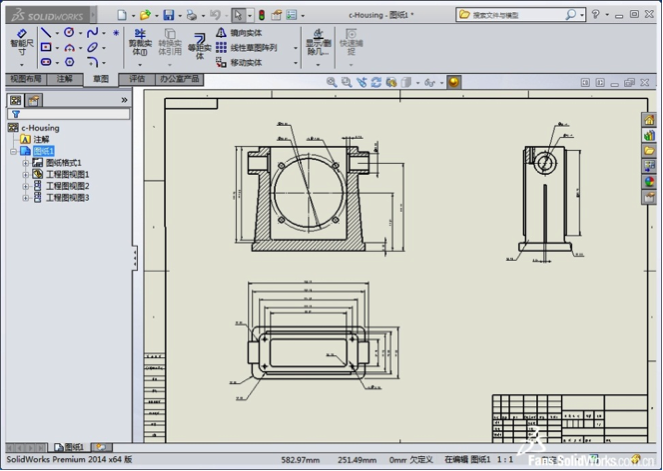
Task: Open the 评估 (Evaluate) tab
Action: click(x=138, y=78)
